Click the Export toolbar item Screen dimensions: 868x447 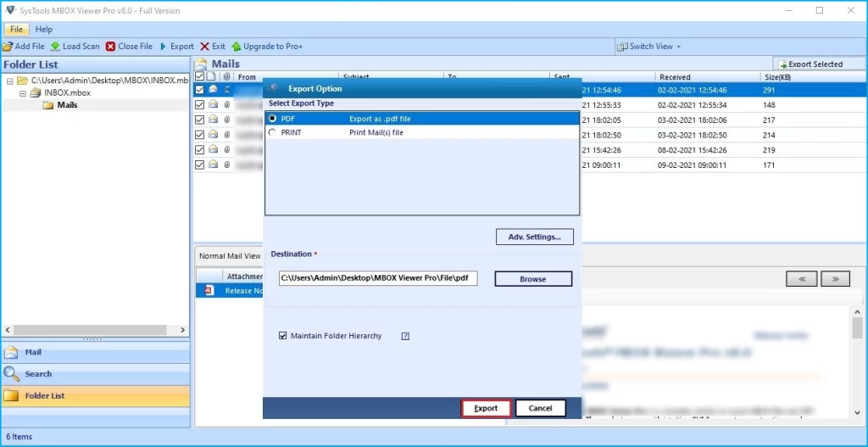coord(177,47)
